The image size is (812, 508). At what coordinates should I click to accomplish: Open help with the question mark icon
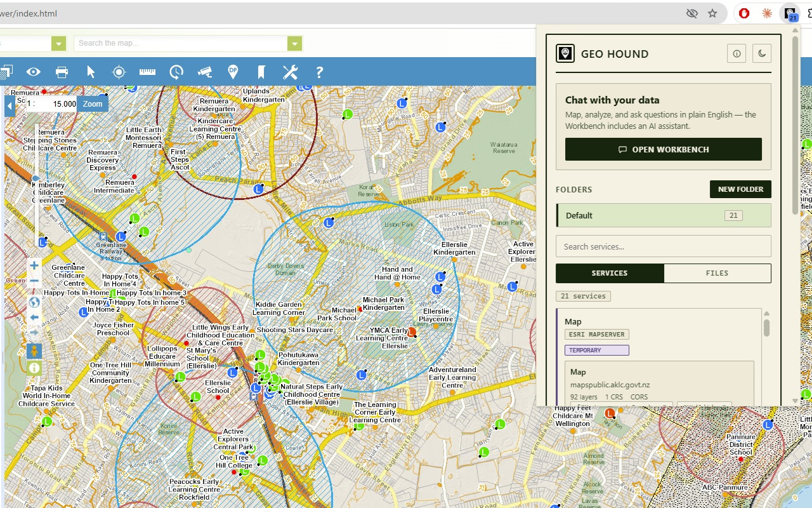coord(319,72)
